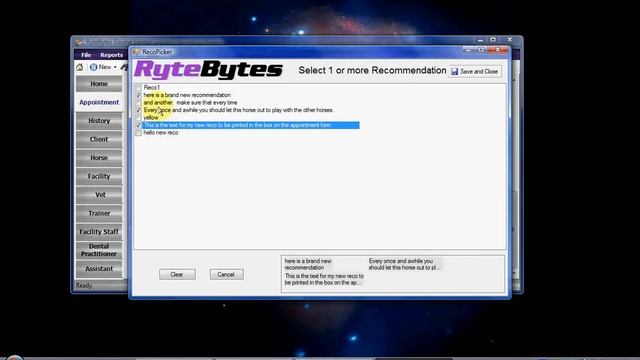Open the Vet sidebar section

click(99, 195)
